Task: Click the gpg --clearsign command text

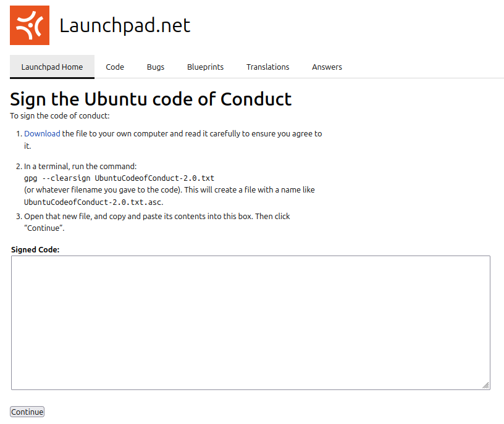Action: [119, 178]
